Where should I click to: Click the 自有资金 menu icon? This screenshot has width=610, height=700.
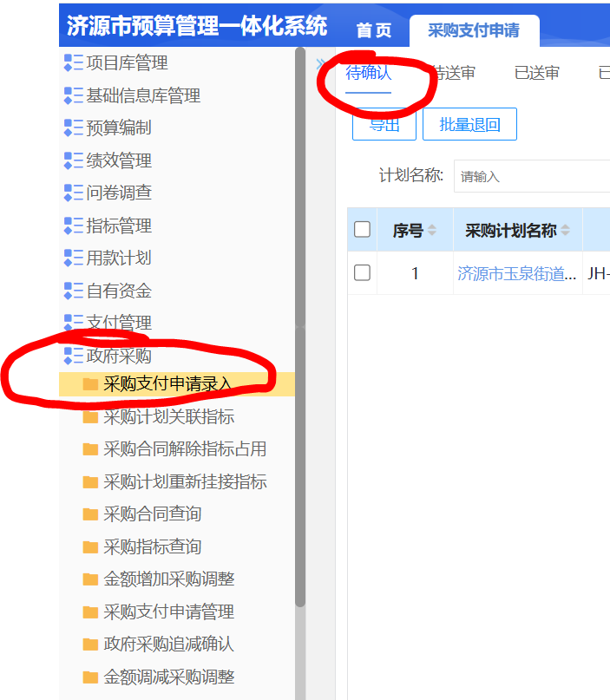(x=74, y=291)
